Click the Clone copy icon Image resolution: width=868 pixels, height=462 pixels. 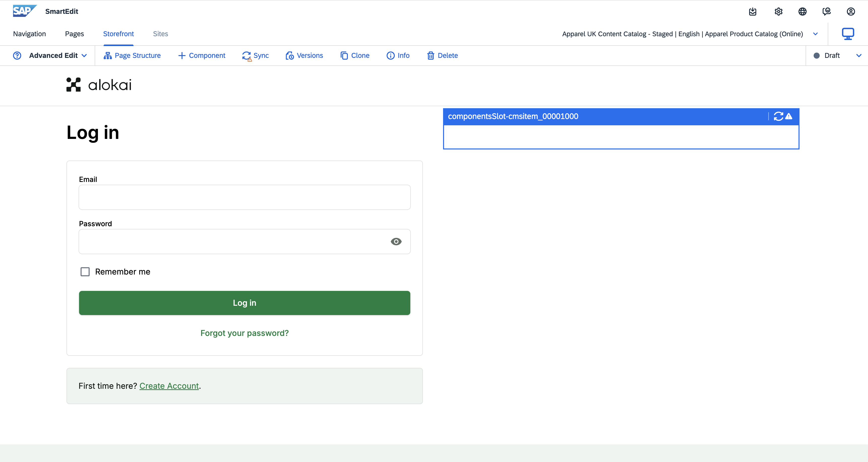(x=344, y=56)
